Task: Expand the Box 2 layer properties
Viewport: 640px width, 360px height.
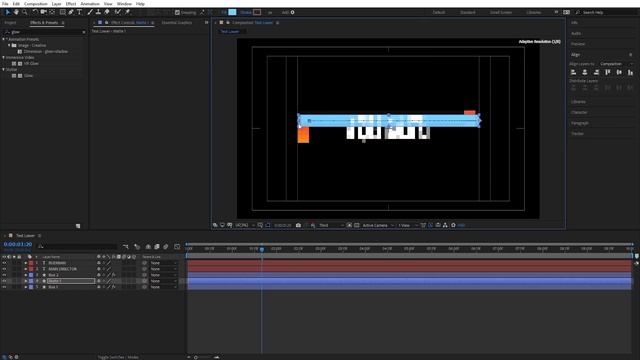Action: [25, 275]
